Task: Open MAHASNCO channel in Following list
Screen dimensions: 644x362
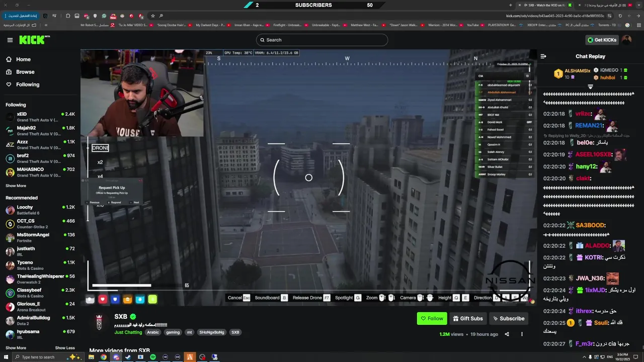Action: (x=40, y=172)
